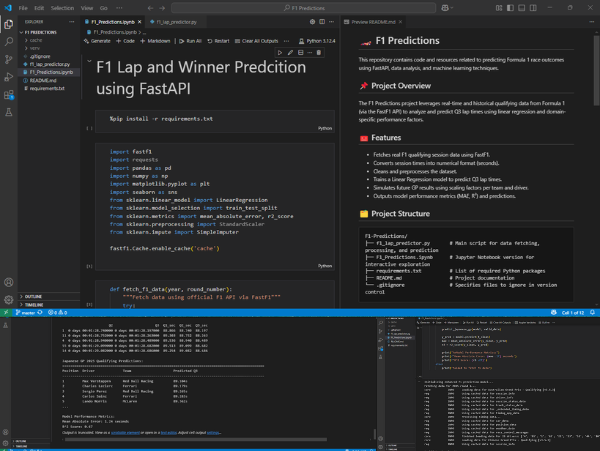Close the Preview README.md tab
The image size is (600, 451).
pos(400,22)
